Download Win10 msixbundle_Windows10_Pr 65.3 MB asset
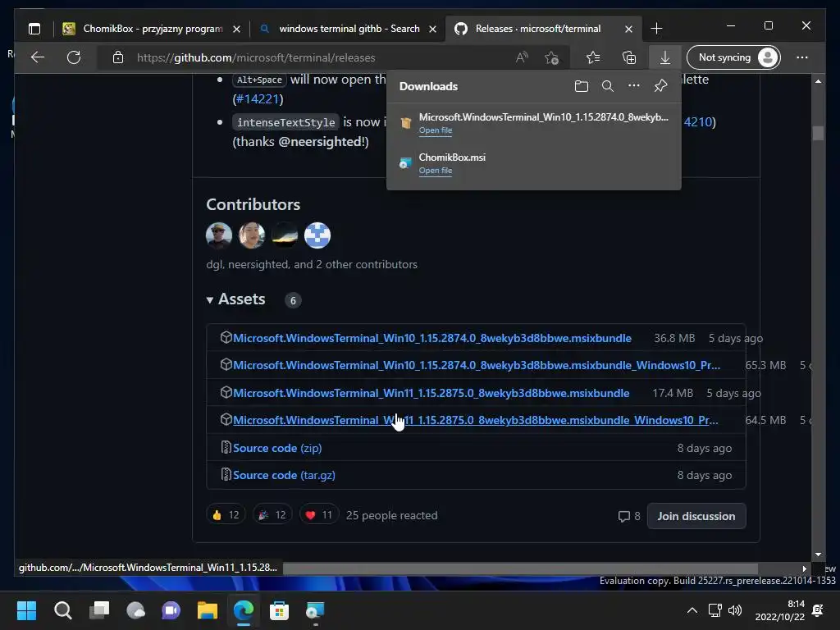The width and height of the screenshot is (840, 630). [477, 365]
